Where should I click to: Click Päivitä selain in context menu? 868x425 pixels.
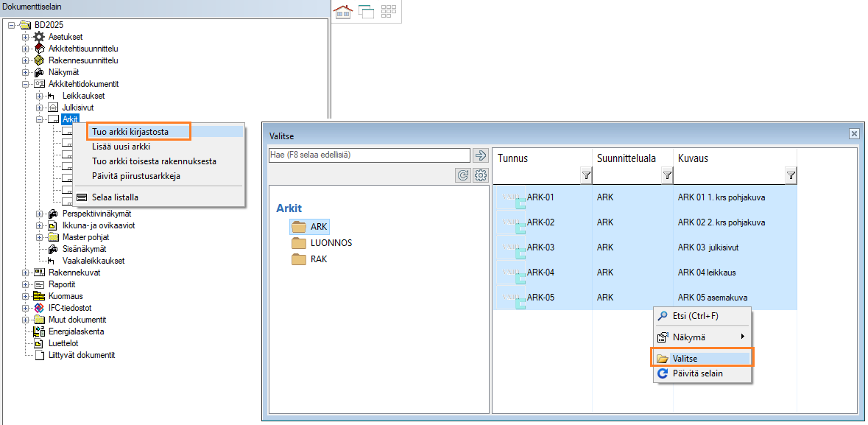coord(697,373)
